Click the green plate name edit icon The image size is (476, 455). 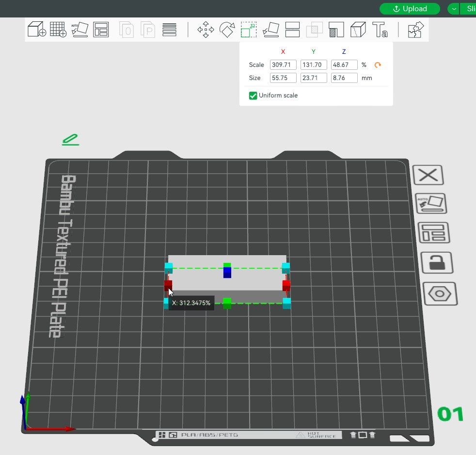70,140
